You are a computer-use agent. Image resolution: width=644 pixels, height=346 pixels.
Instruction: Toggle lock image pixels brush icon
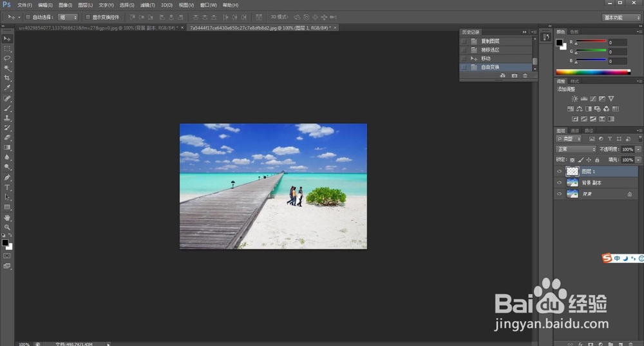coord(580,160)
